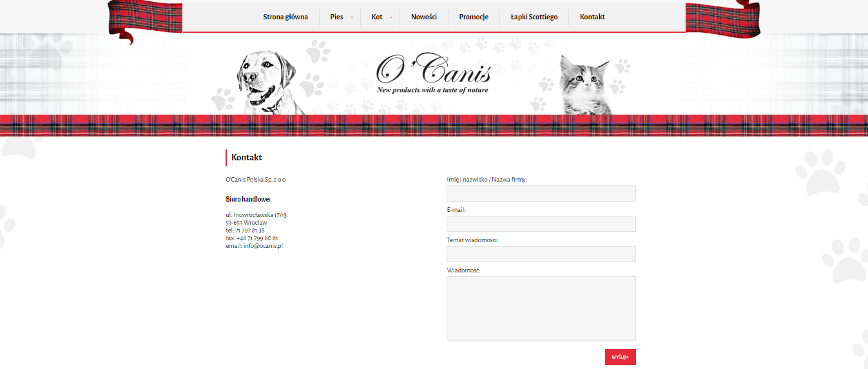The image size is (868, 369).
Task: Select Kontakt in the navigation bar
Action: [592, 17]
